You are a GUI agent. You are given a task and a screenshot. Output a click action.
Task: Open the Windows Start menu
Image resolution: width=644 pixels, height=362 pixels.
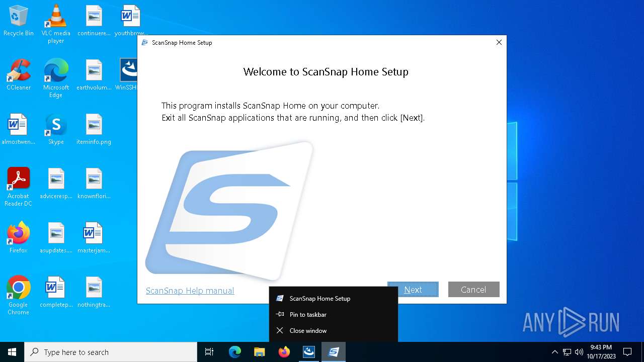click(x=12, y=352)
